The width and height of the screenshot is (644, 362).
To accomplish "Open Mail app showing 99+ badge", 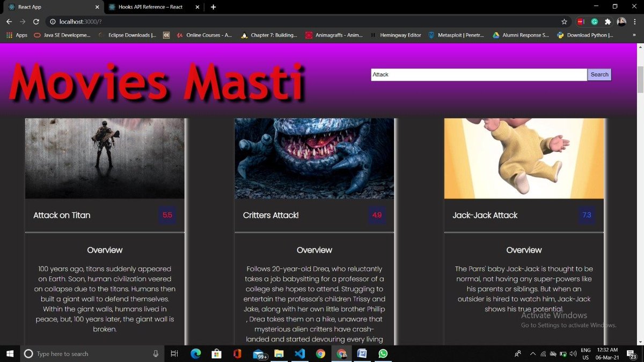I will (259, 353).
